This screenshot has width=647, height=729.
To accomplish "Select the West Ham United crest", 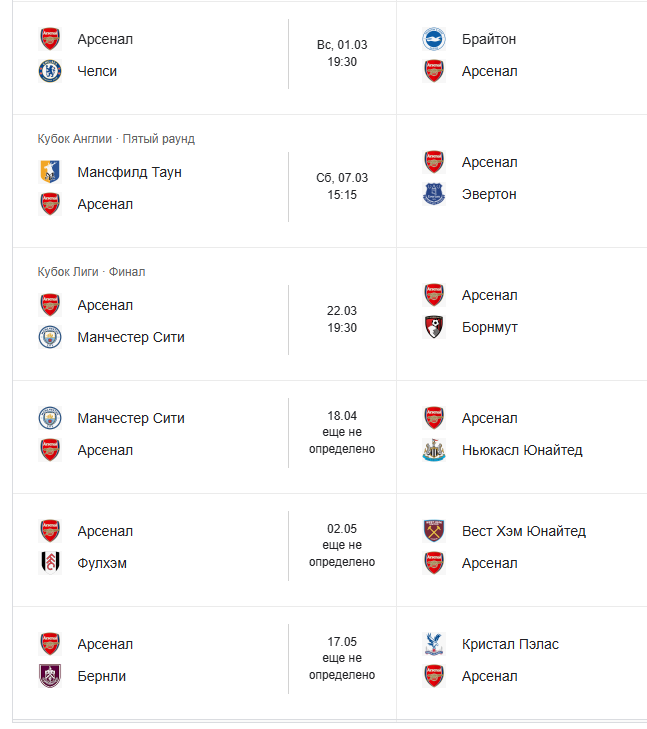I will (433, 531).
